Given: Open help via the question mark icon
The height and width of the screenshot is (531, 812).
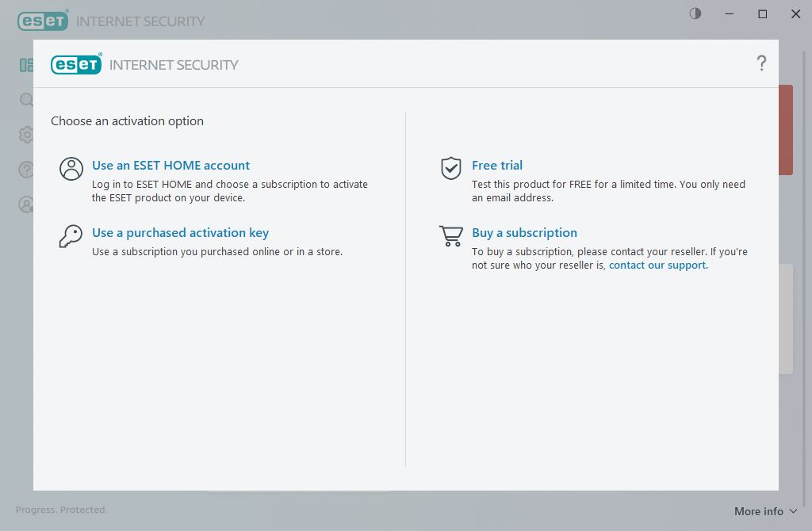Looking at the screenshot, I should click(761, 63).
